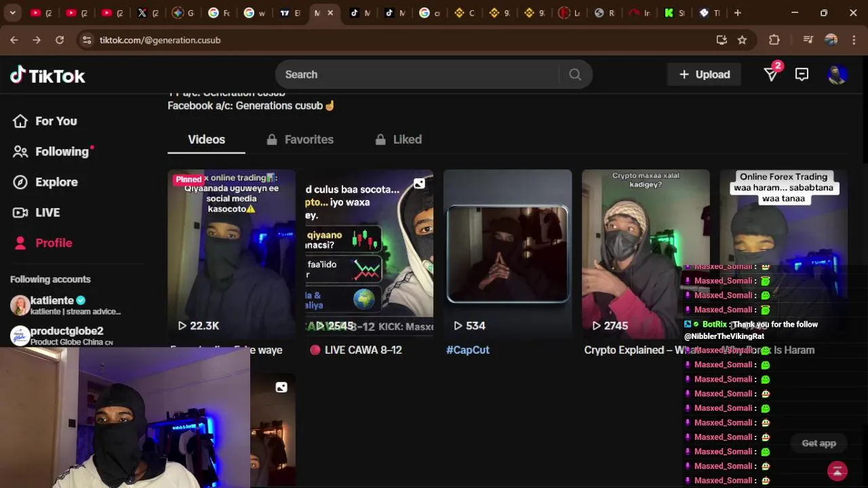Click the search magnifier button
This screenshot has height=488, width=868.
(x=575, y=75)
